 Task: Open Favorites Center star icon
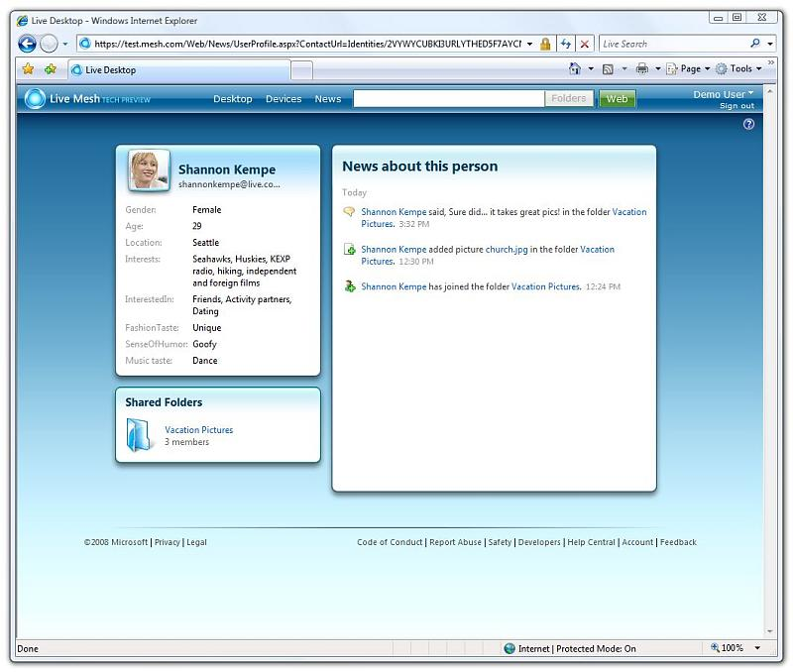(x=29, y=68)
